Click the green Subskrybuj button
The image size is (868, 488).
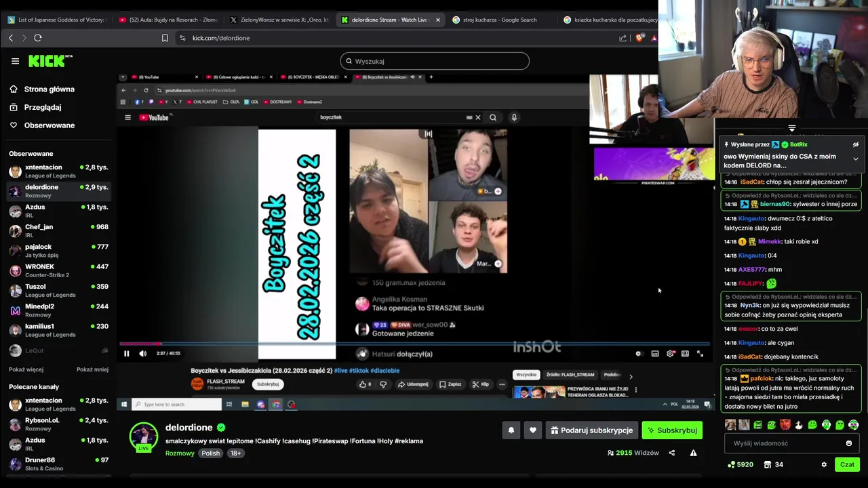coord(672,430)
